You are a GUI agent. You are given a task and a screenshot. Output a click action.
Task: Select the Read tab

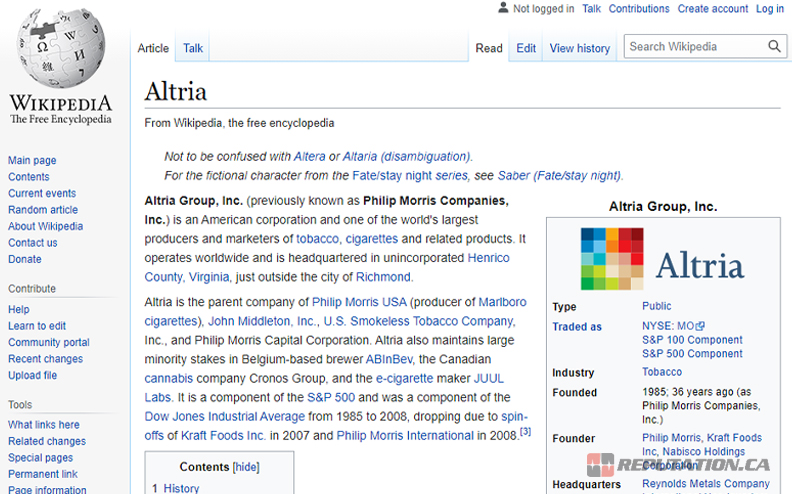click(x=488, y=48)
